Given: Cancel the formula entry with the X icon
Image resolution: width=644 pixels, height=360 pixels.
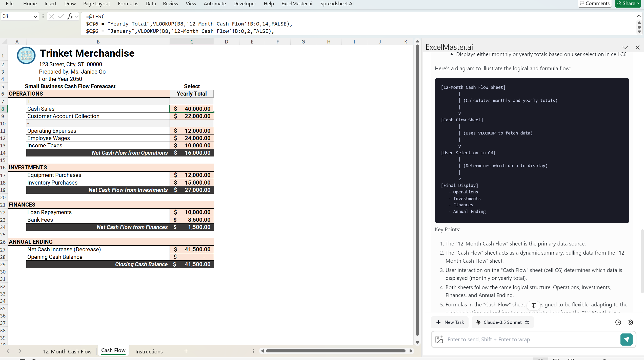Looking at the screenshot, I should click(52, 16).
